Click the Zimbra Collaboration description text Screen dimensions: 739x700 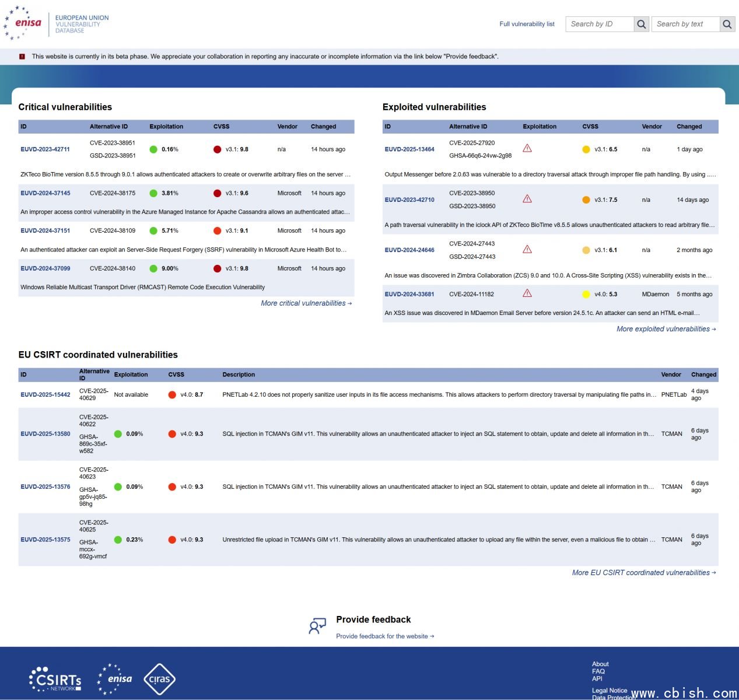pyautogui.click(x=548, y=276)
